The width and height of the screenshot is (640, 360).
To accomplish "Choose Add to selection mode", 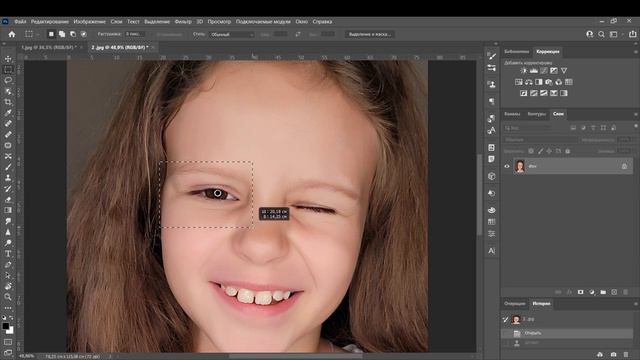I will pos(62,34).
